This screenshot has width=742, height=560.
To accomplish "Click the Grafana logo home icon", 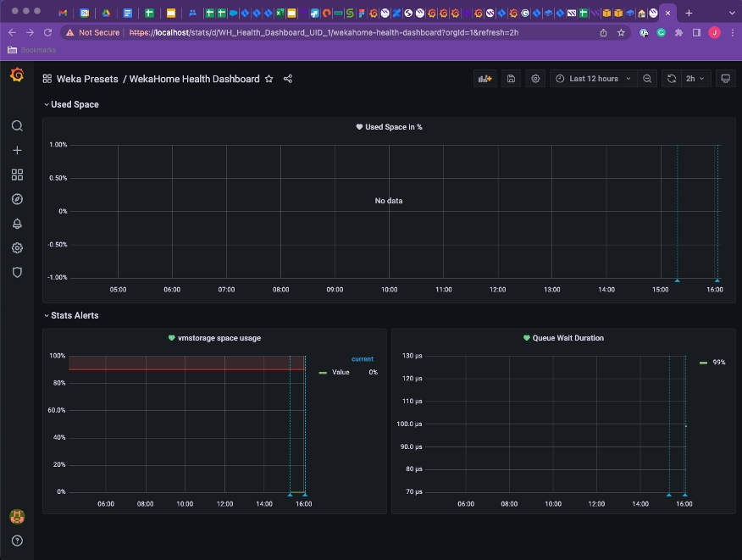I will point(17,76).
